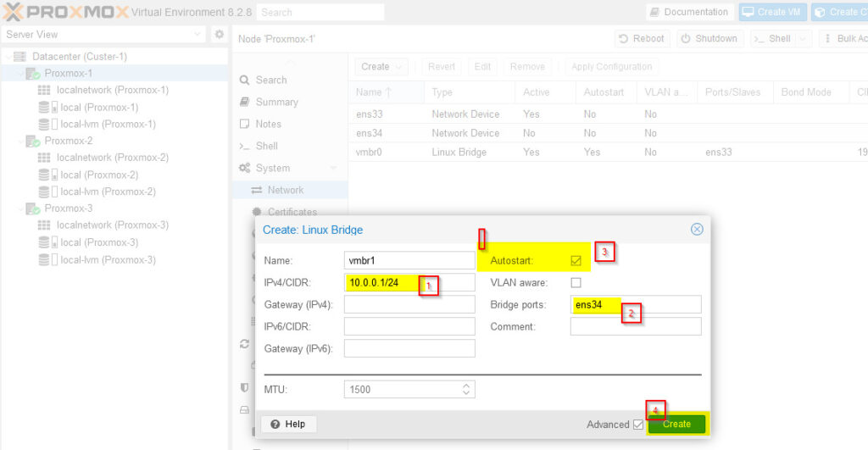Click the System gears icon
Screen dimensions: 868x450
click(244, 168)
